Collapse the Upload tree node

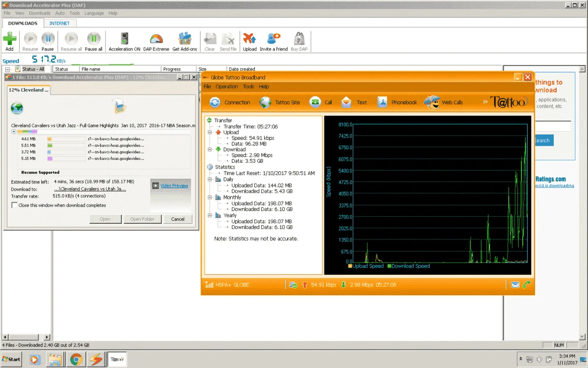tap(209, 132)
